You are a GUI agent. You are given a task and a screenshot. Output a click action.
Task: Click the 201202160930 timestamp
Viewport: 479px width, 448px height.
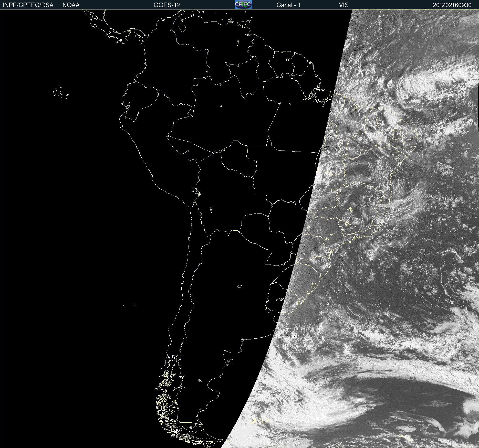[x=452, y=5]
